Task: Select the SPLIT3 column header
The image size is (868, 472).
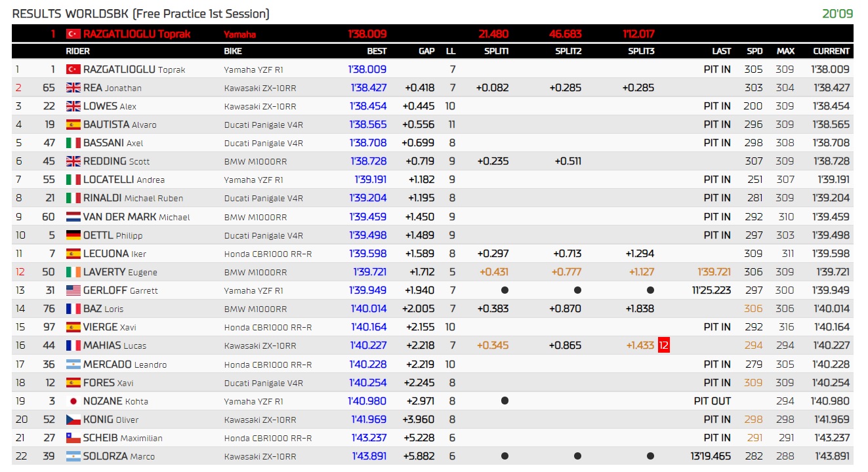Action: click(641, 51)
